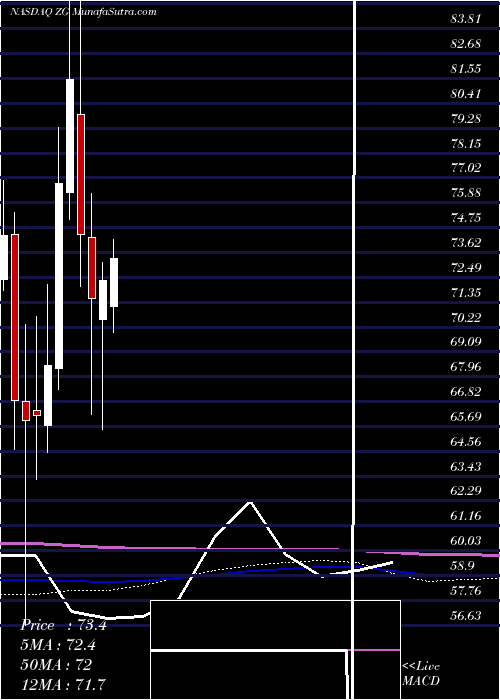The image size is (500, 700).
Task: Click the 82.68 price axis label
Action: 466,44
